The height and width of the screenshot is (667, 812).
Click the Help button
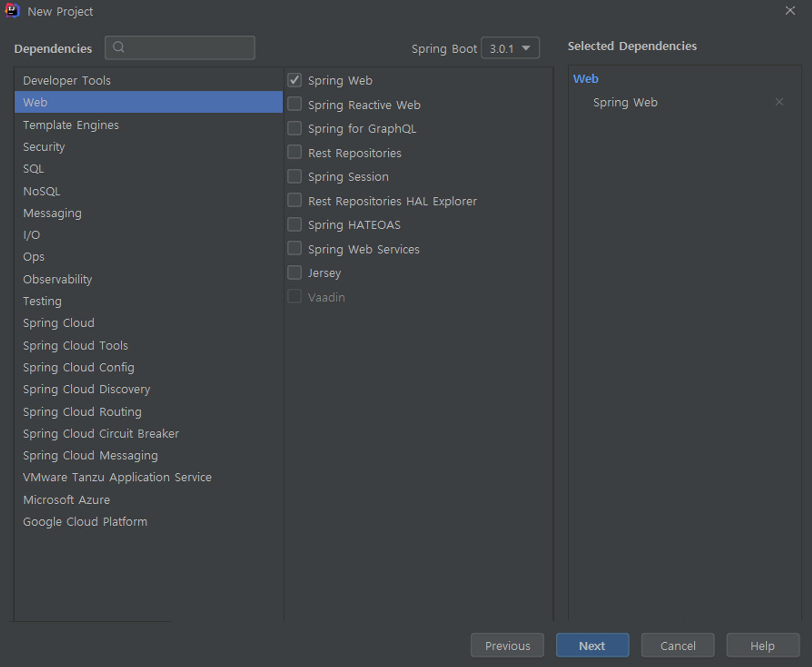pos(762,645)
